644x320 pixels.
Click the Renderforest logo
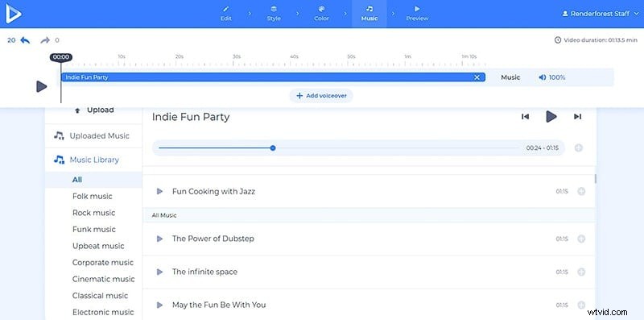pos(13,14)
